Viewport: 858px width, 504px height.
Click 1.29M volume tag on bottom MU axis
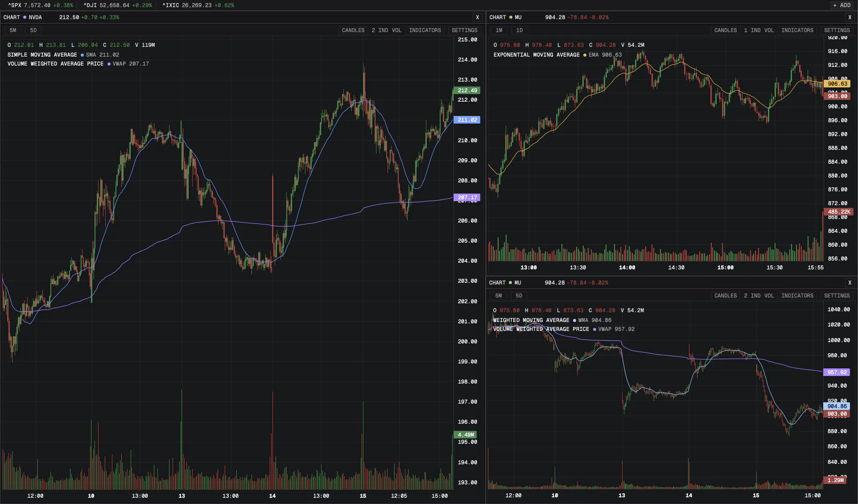[x=835, y=480]
